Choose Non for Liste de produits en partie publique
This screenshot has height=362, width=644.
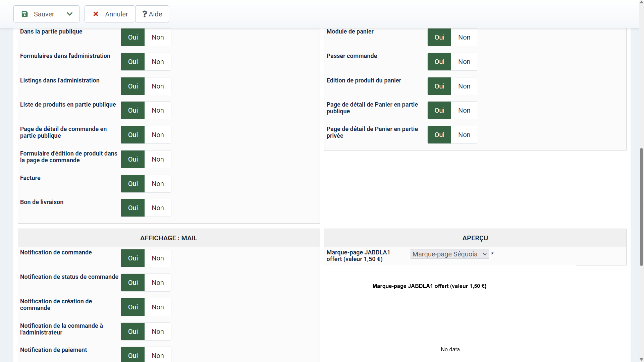point(158,110)
